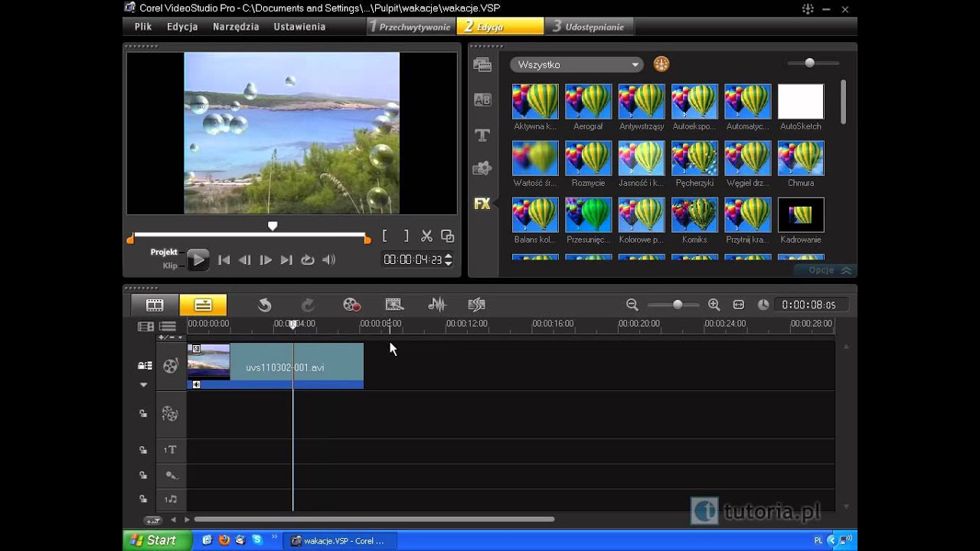Zoom in the timeline with plus magnifier
Screen dimensions: 980x551
(x=714, y=305)
